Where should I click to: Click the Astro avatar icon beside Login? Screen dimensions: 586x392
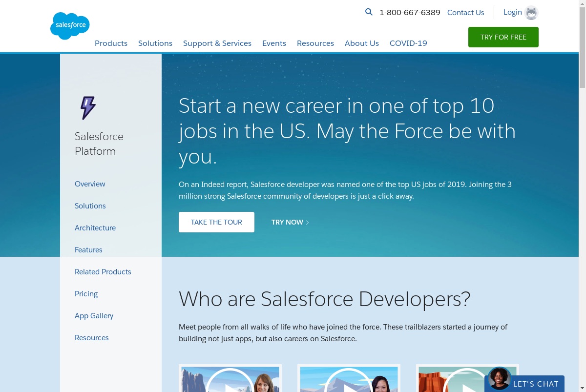point(531,13)
